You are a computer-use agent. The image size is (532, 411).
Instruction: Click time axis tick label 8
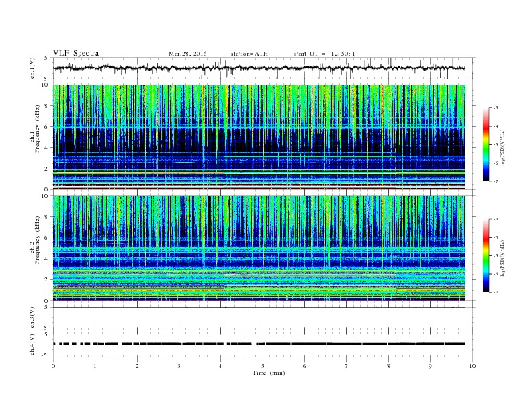pyautogui.click(x=388, y=366)
